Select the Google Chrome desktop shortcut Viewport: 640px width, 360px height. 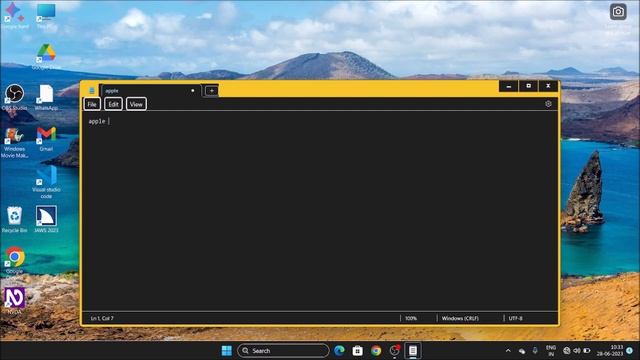[15, 261]
